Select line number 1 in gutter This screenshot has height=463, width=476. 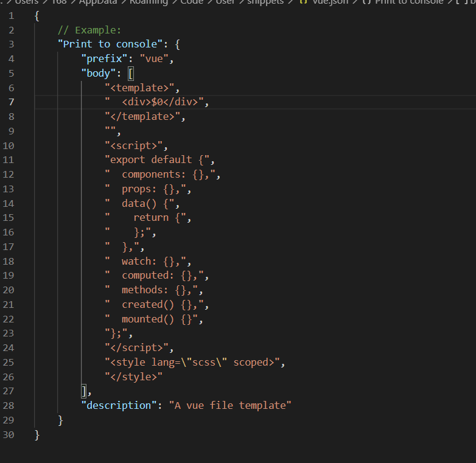pyautogui.click(x=11, y=16)
